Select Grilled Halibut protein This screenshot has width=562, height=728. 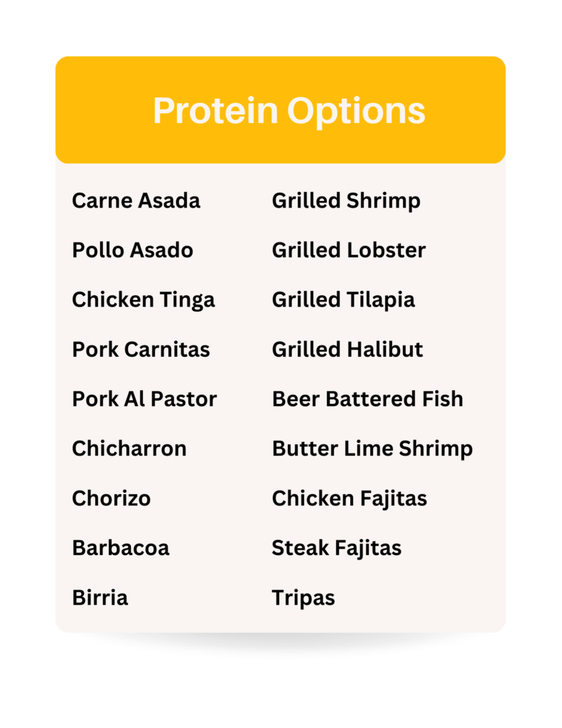[x=347, y=350]
